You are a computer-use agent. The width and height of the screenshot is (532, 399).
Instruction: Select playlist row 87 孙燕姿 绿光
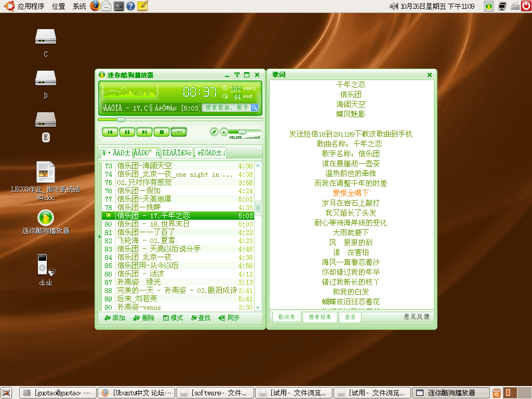[x=178, y=282]
